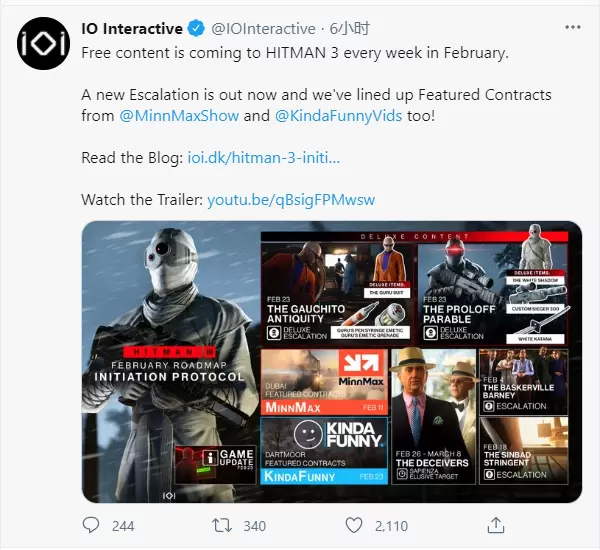Viewport: 600px width, 550px height.
Task: Retweet using the retweet arrows icon
Action: coord(222,525)
